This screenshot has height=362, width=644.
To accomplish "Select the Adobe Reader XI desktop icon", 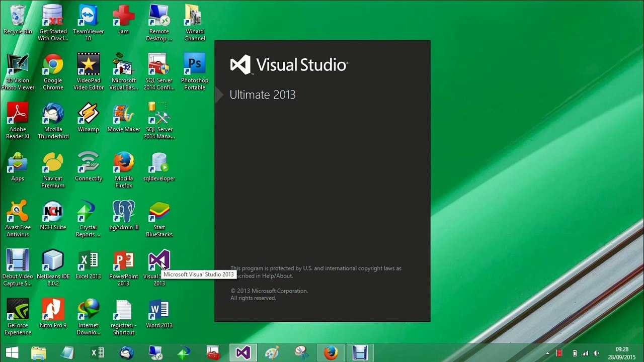I will pyautogui.click(x=18, y=121).
